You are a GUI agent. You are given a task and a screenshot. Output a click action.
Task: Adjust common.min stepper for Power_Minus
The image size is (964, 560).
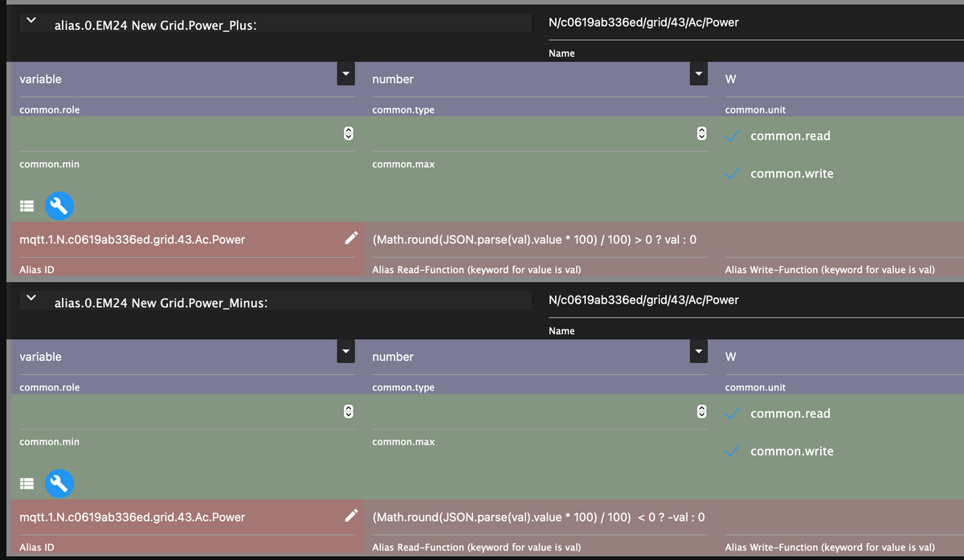coord(348,412)
